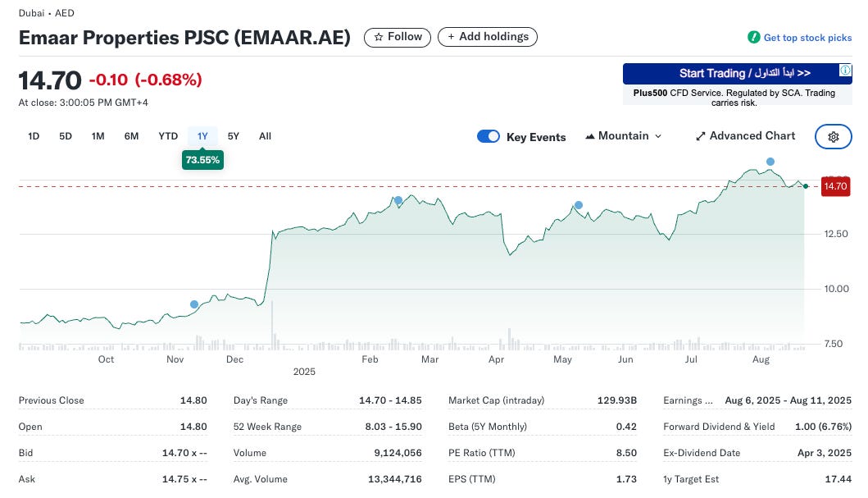The image size is (868, 498).
Task: Click the Open label in stats table
Action: [30, 427]
